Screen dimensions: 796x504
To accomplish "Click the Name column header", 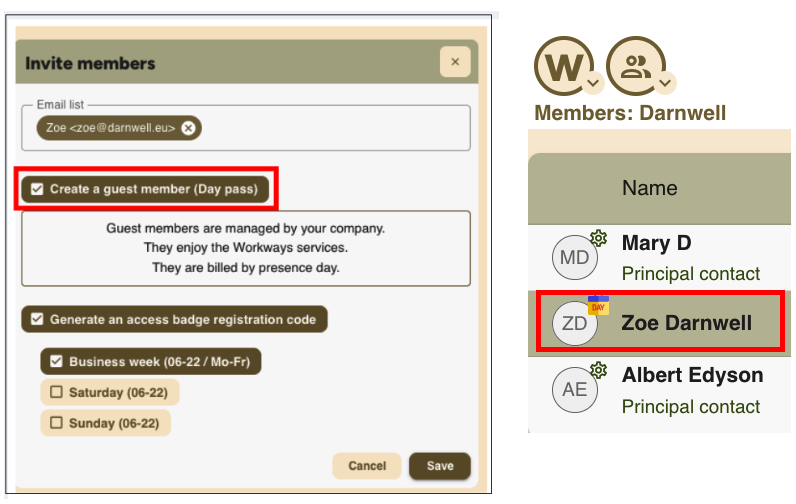I will point(649,188).
